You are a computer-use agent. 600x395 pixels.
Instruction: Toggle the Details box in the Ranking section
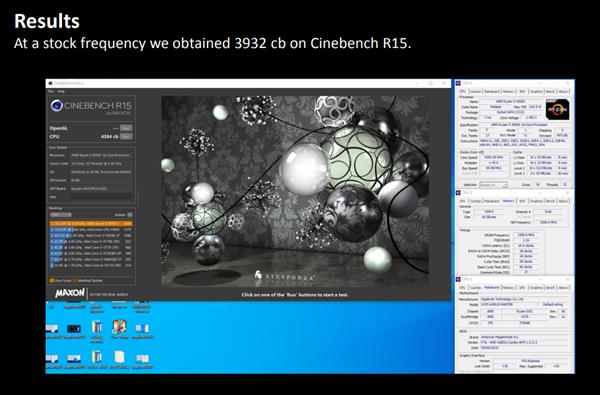(x=130, y=215)
